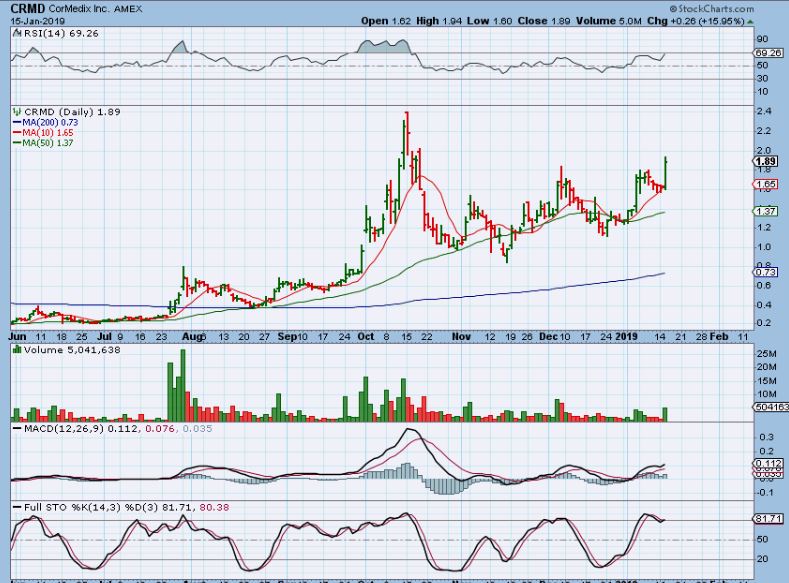Click the Volume 5.0M header value
Image resolution: width=789 pixels, height=583 pixels.
[609, 21]
